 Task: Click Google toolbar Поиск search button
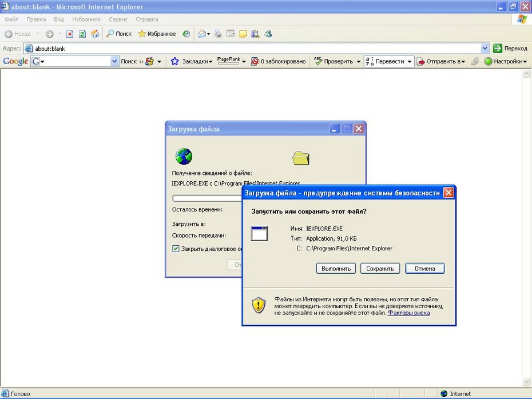pyautogui.click(x=129, y=61)
